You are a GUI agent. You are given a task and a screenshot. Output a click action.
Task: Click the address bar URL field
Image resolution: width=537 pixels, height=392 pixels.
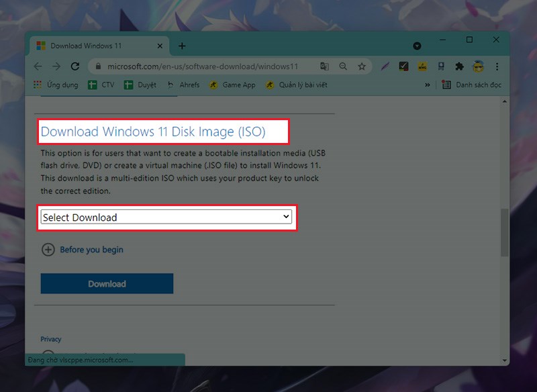(x=201, y=66)
